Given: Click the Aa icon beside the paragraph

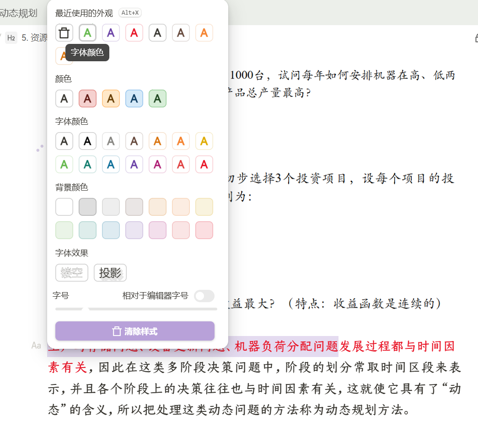Looking at the screenshot, I should pyautogui.click(x=36, y=346).
